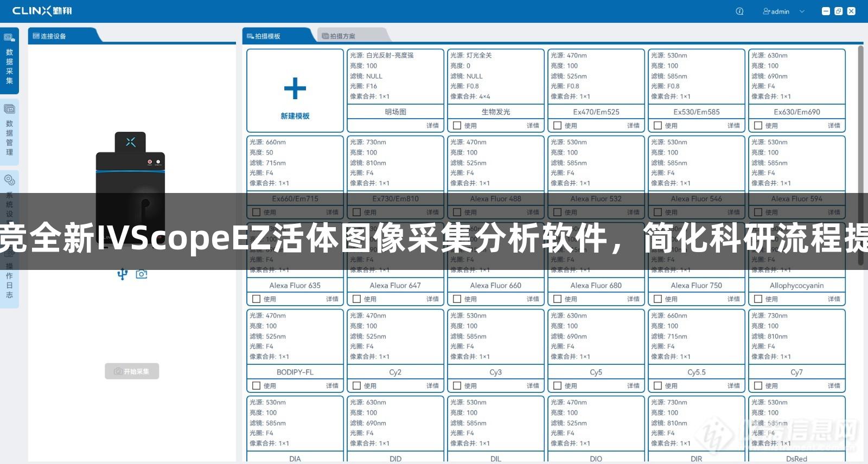Click the 开始采集 button
868x464 pixels.
(x=132, y=371)
